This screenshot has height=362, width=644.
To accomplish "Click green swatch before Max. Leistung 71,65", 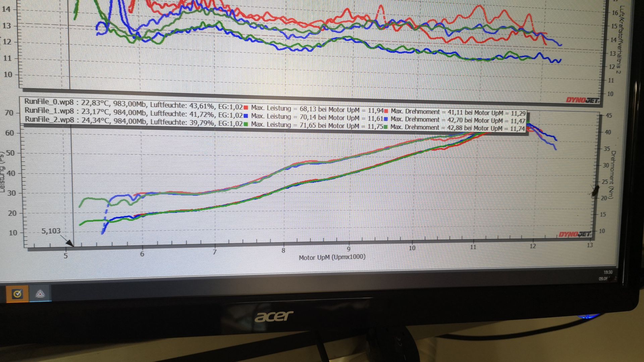I will pyautogui.click(x=246, y=124).
